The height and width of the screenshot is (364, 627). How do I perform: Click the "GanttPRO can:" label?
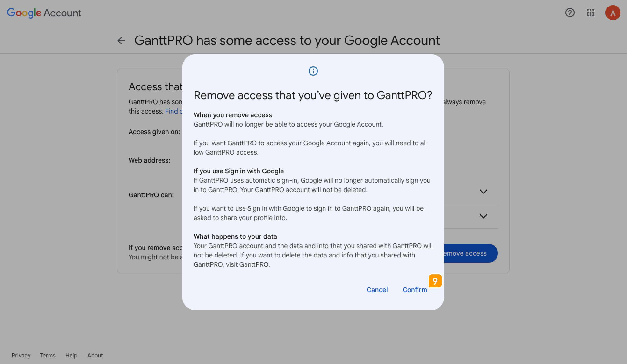pyautogui.click(x=151, y=195)
